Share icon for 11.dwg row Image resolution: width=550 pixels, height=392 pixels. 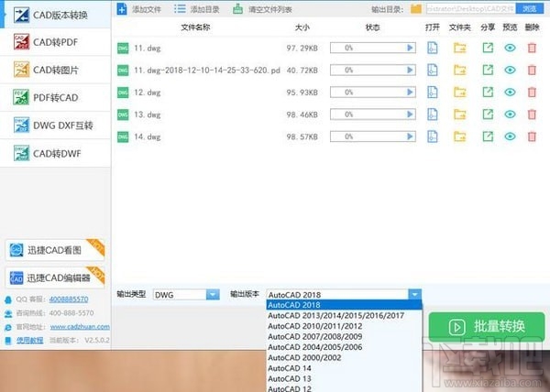pos(488,48)
